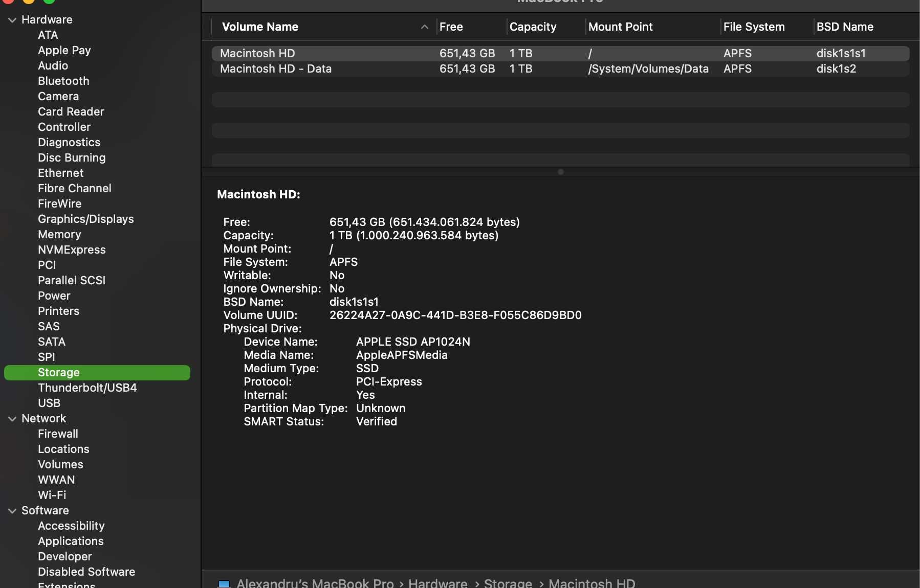920x588 pixels.
Task: Sort by Volume Name column header
Action: pos(260,27)
